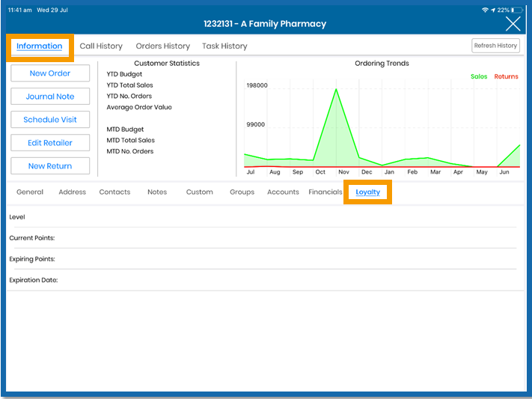Open the Contacts sub-tab

(x=114, y=192)
